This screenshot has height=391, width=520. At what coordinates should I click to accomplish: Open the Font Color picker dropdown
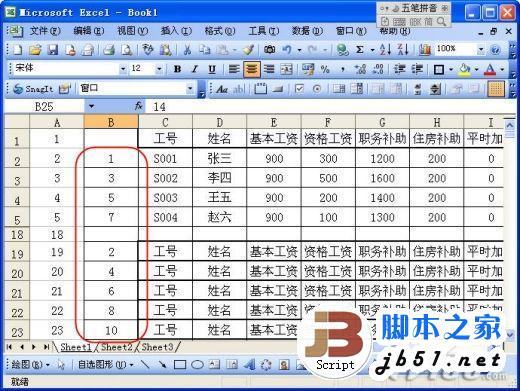pos(502,69)
